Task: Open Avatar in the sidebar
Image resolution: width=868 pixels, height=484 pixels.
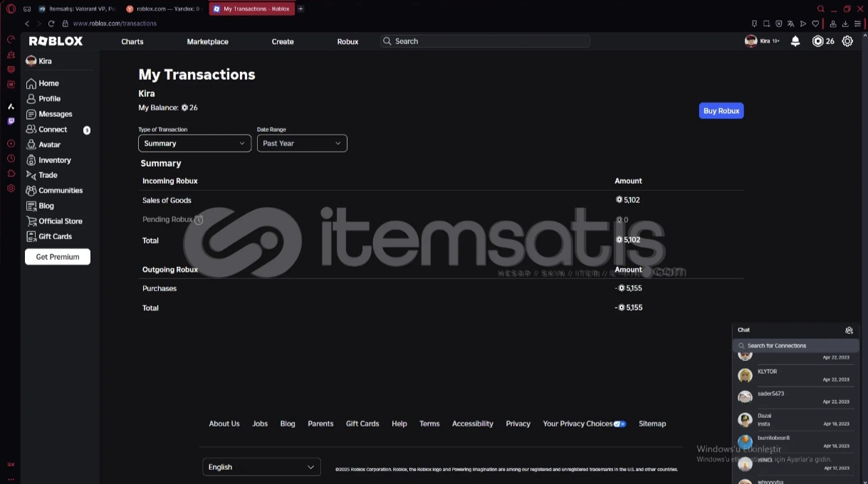Action: 43,144
